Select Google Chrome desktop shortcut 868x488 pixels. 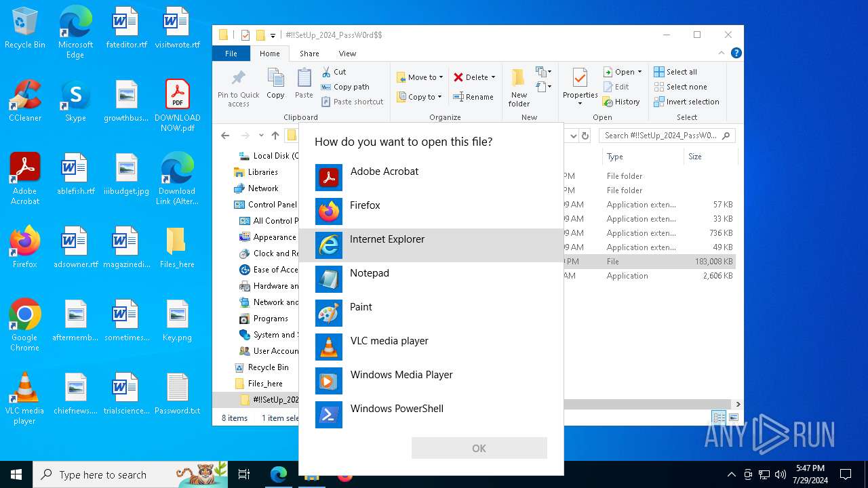click(25, 325)
